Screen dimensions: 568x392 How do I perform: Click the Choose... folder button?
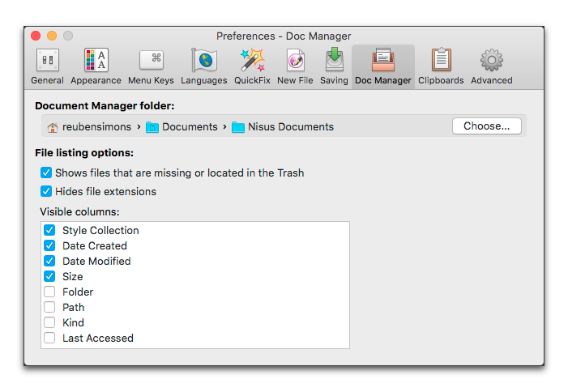point(486,126)
